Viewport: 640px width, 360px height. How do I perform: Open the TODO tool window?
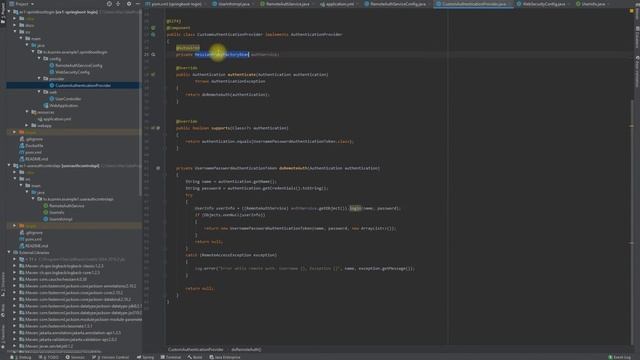pyautogui.click(x=49, y=357)
